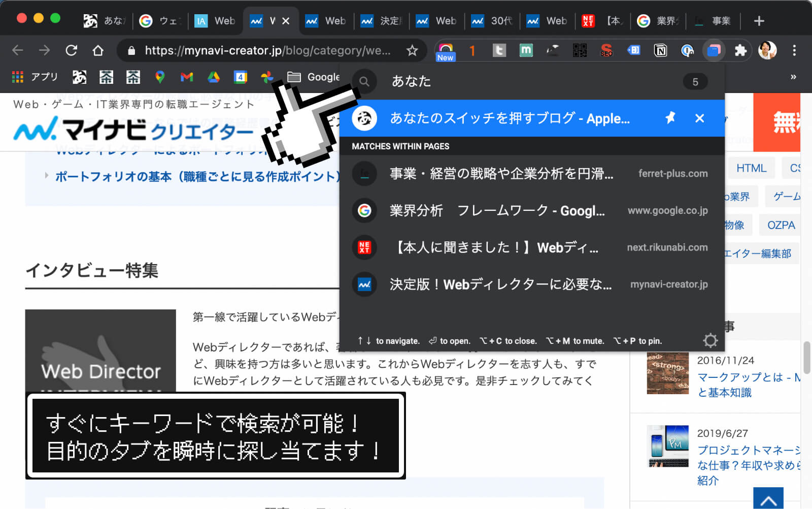Open the Google Drive bookmark icon
This screenshot has height=509, width=812.
point(214,77)
